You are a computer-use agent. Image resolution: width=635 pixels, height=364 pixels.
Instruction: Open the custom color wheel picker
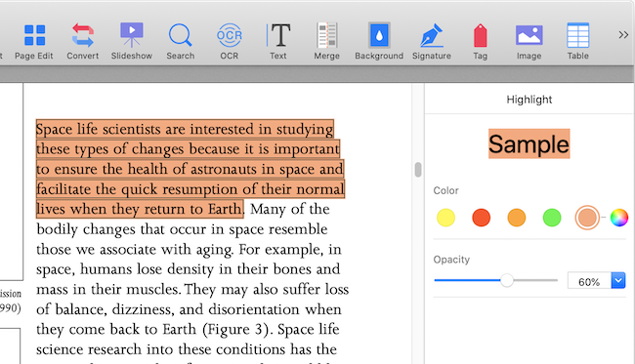(x=619, y=218)
